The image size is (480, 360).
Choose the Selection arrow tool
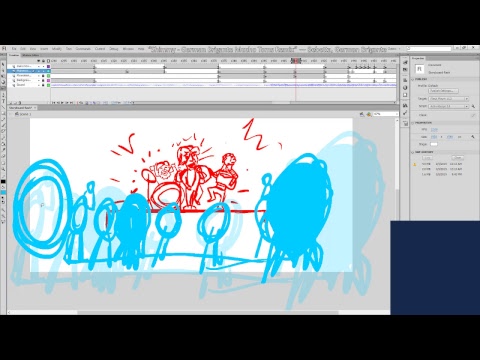(3, 64)
